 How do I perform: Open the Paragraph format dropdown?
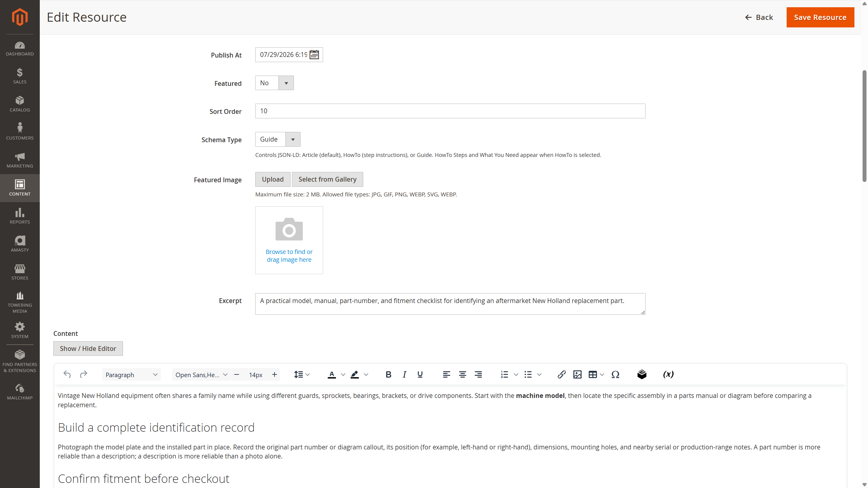point(131,374)
